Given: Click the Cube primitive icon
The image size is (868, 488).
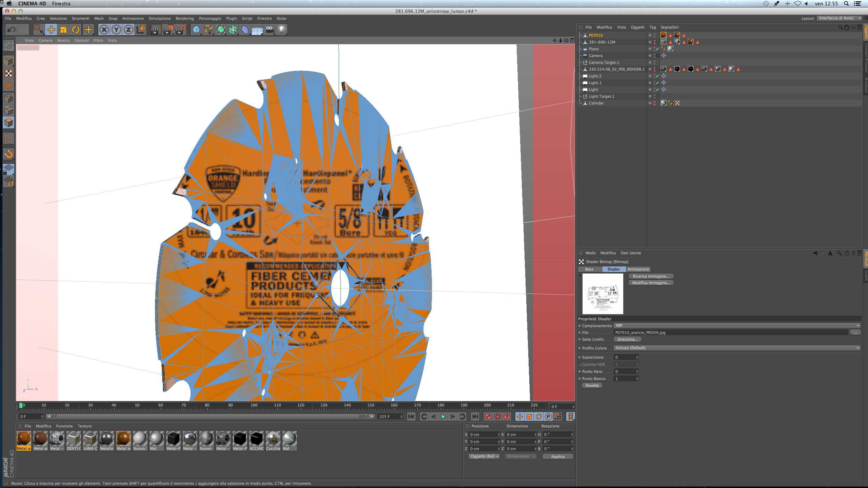Looking at the screenshot, I should click(x=196, y=30).
